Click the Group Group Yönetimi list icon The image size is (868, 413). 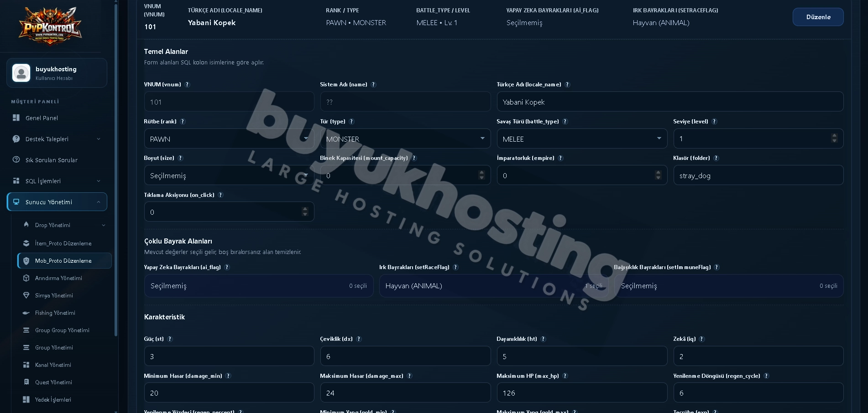click(26, 330)
